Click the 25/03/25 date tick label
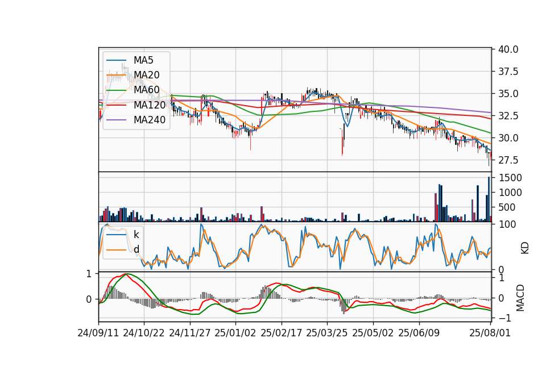Viewport: 546px width, 392px height. pos(327,333)
